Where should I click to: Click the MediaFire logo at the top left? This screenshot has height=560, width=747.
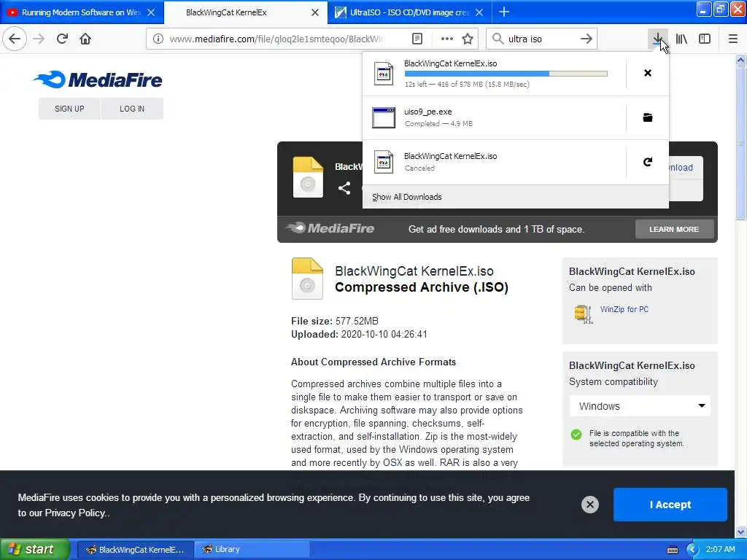point(98,79)
